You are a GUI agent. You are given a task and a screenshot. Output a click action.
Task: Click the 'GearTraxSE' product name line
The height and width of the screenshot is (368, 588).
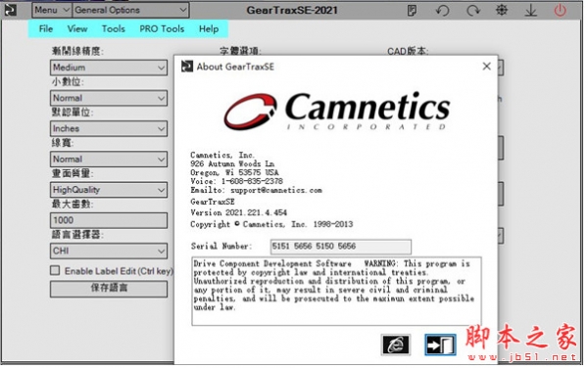tap(213, 202)
